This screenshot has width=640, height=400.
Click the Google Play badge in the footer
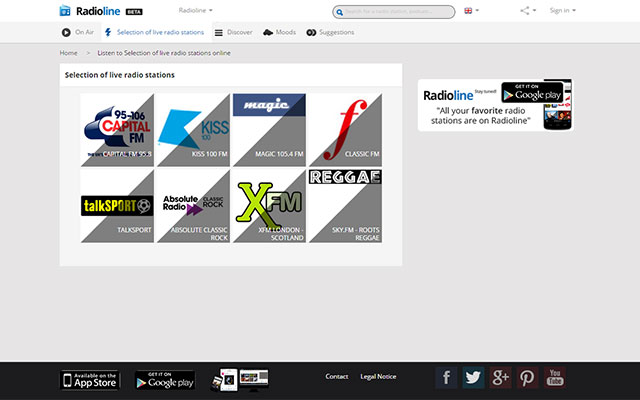[x=165, y=380]
